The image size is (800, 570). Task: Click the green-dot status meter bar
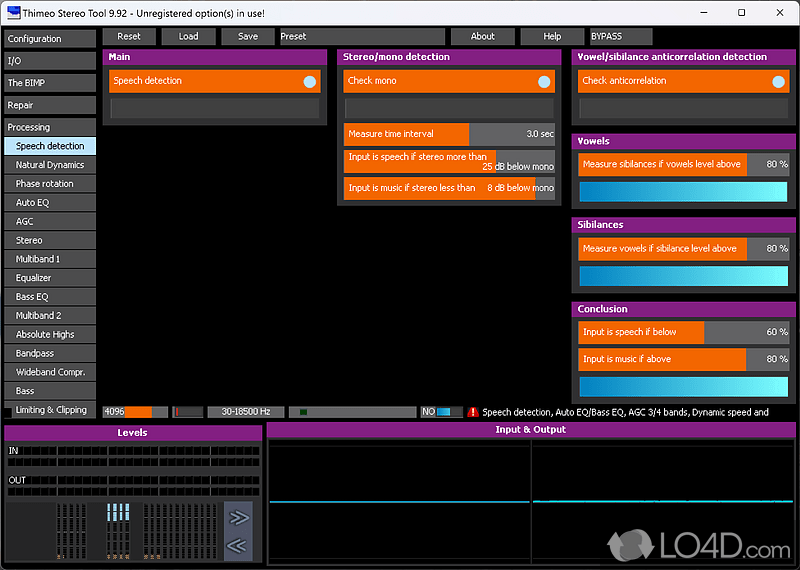click(353, 412)
